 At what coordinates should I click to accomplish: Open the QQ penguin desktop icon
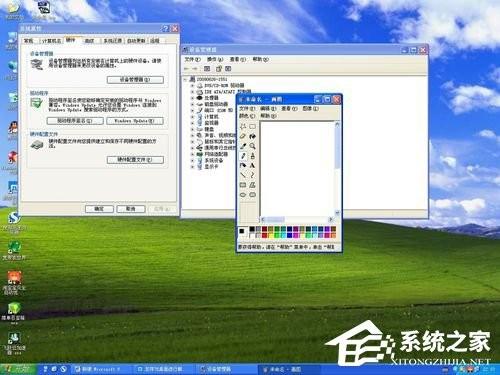click(13, 127)
